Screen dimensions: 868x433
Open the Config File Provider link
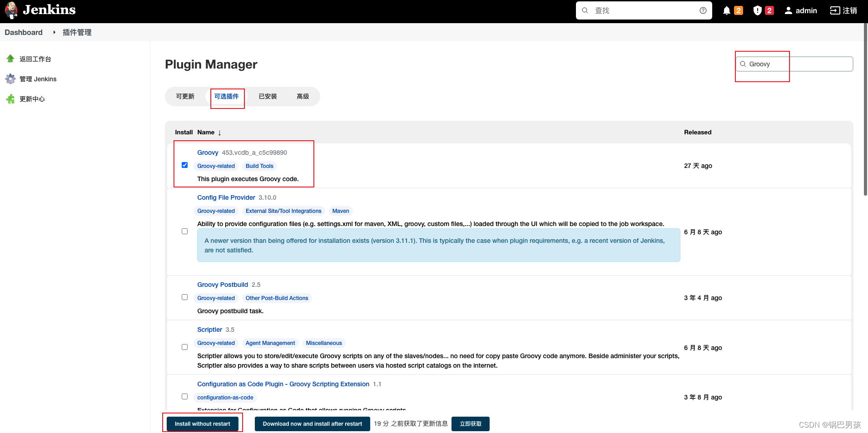pos(226,197)
